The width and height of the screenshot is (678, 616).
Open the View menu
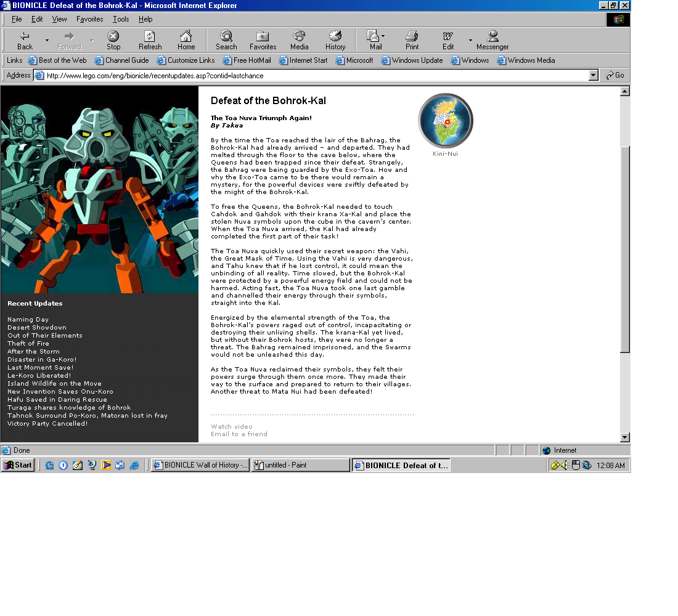click(x=59, y=19)
